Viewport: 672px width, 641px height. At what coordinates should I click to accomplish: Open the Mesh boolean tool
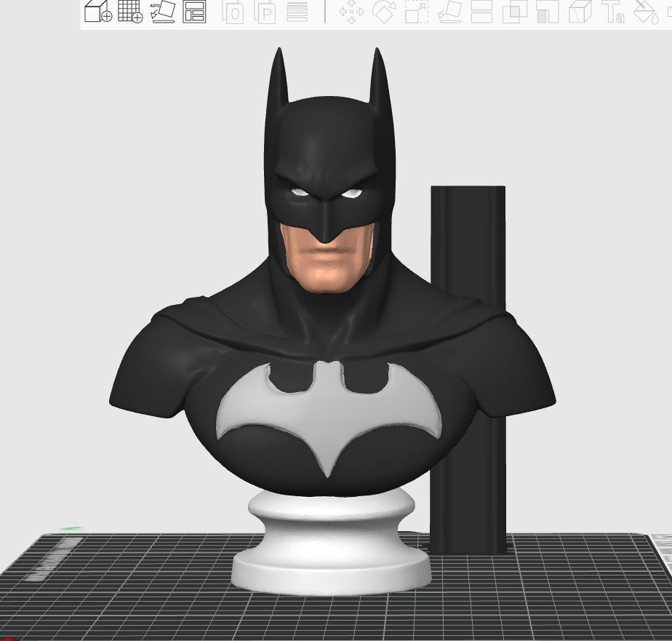click(515, 12)
